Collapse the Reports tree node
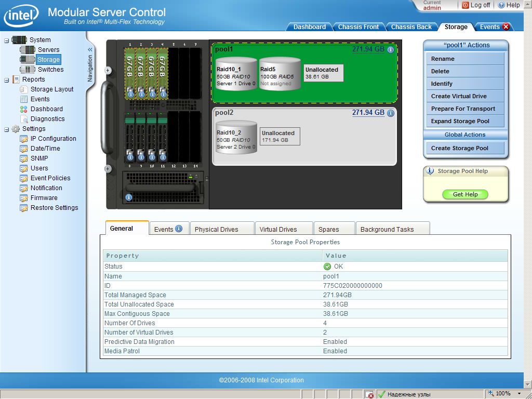The height and width of the screenshot is (399, 532). coord(7,79)
